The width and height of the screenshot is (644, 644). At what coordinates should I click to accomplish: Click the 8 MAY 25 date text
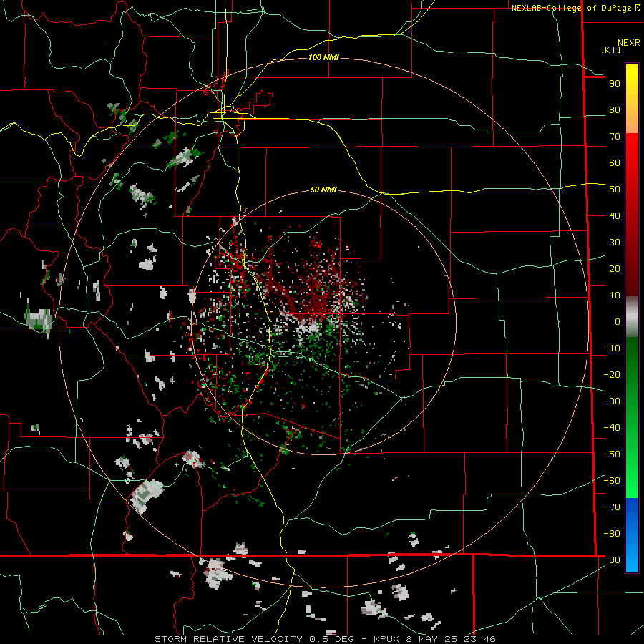434,639
